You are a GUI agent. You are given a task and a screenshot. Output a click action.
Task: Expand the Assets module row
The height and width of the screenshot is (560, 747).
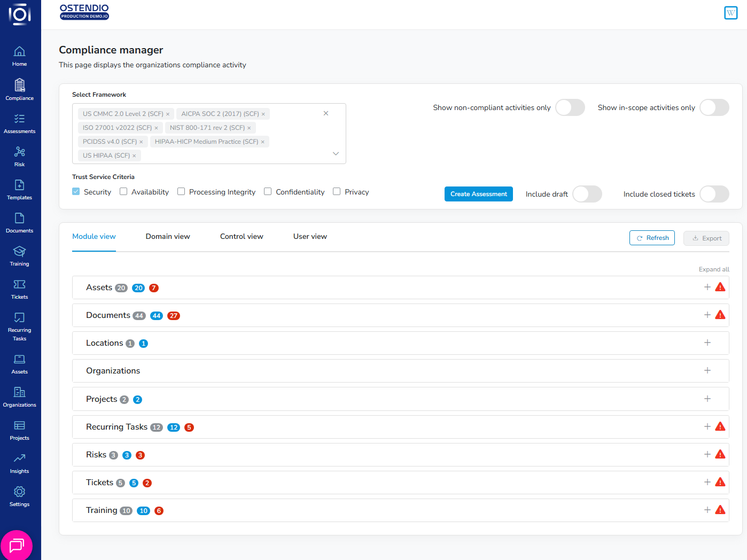click(707, 287)
